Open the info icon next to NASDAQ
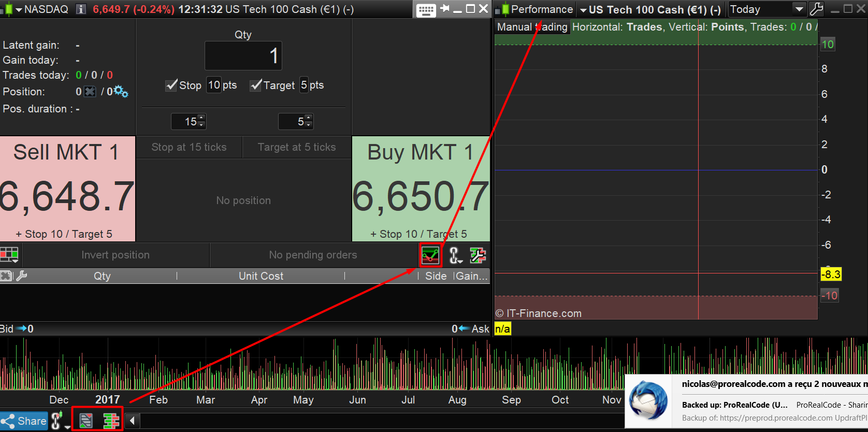Image resolution: width=868 pixels, height=432 pixels. click(81, 9)
